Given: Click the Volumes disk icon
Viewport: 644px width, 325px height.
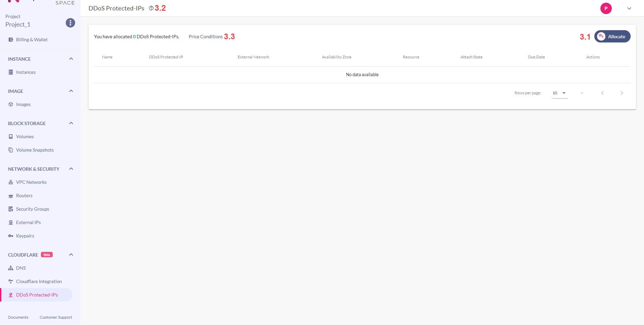Looking at the screenshot, I should click(x=11, y=137).
